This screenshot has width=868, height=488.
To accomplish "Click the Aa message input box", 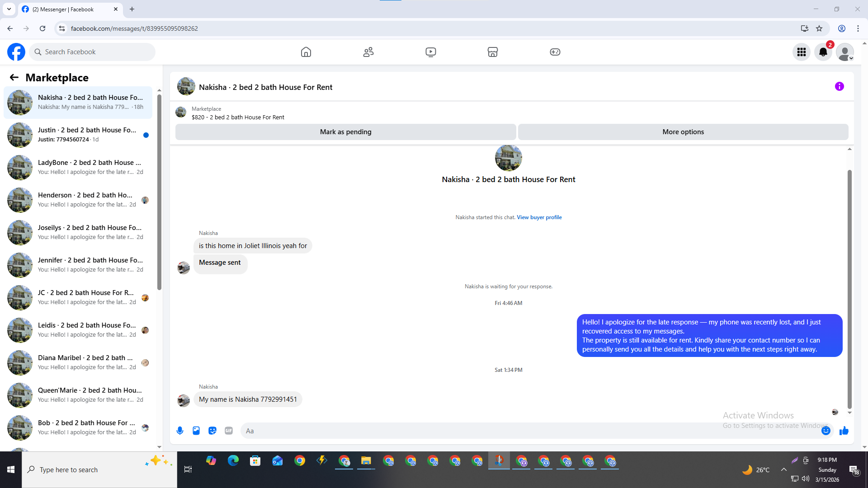I will [x=529, y=431].
